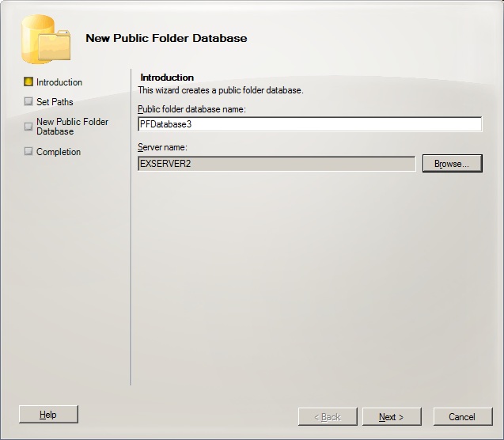Select the Set Paths step label

coord(55,102)
